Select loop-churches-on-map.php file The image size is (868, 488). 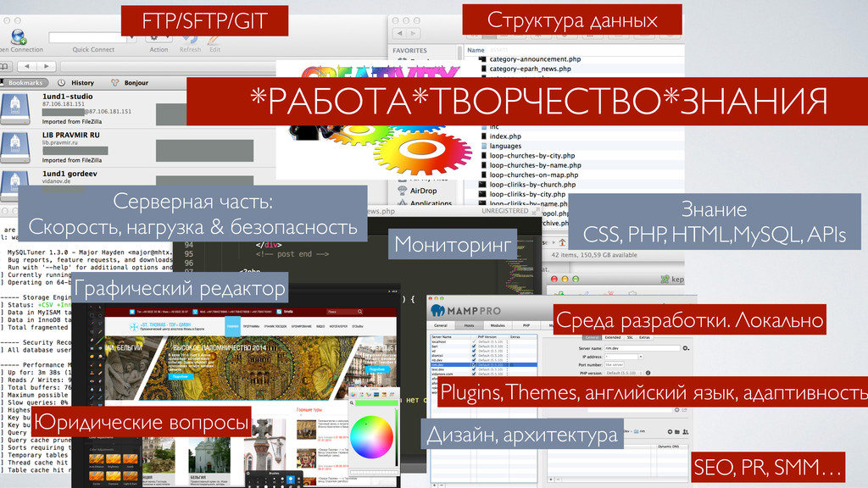coord(534,175)
